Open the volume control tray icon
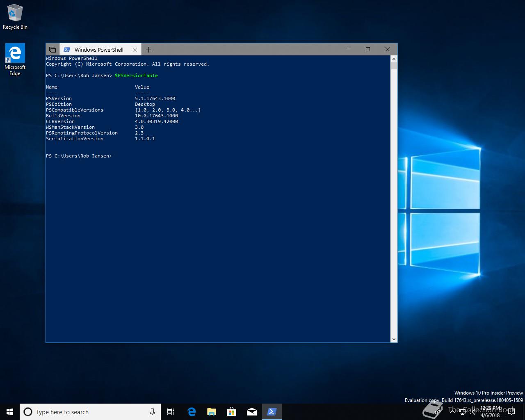This screenshot has height=420, width=525. pos(472,412)
